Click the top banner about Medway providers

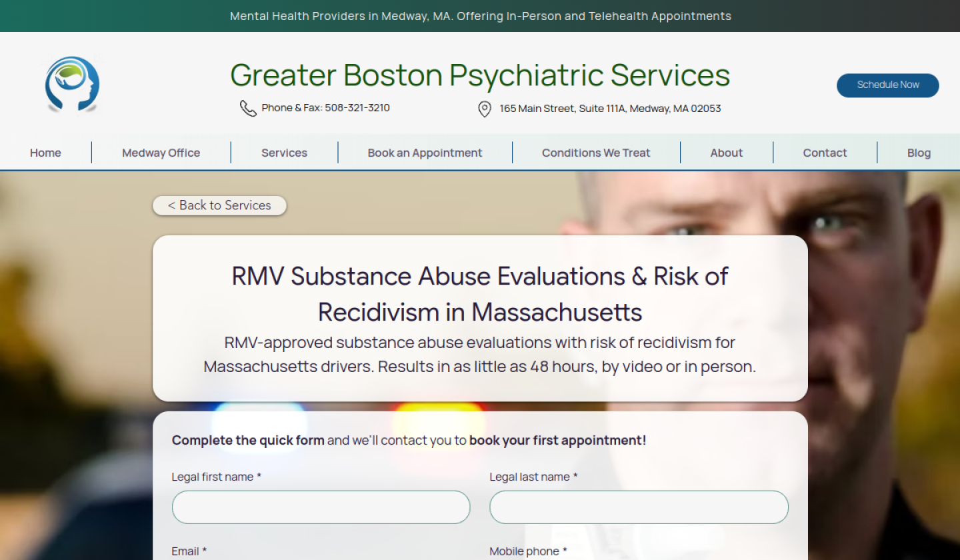click(x=480, y=16)
